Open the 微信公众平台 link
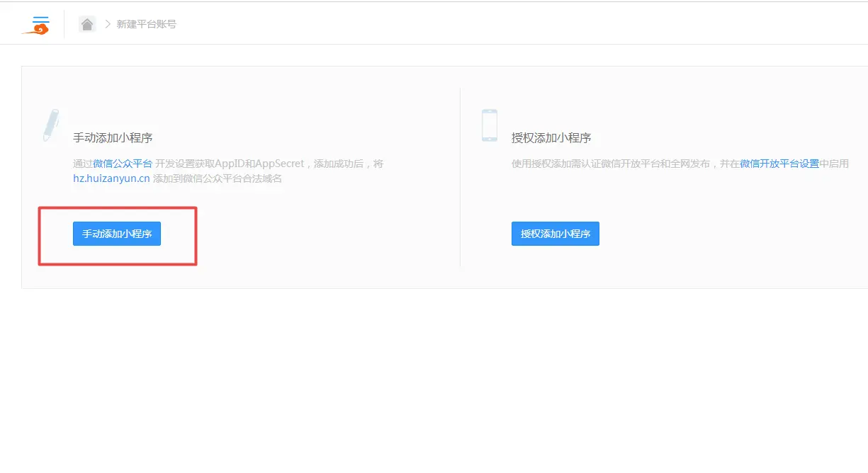The width and height of the screenshot is (868, 473). [x=123, y=164]
